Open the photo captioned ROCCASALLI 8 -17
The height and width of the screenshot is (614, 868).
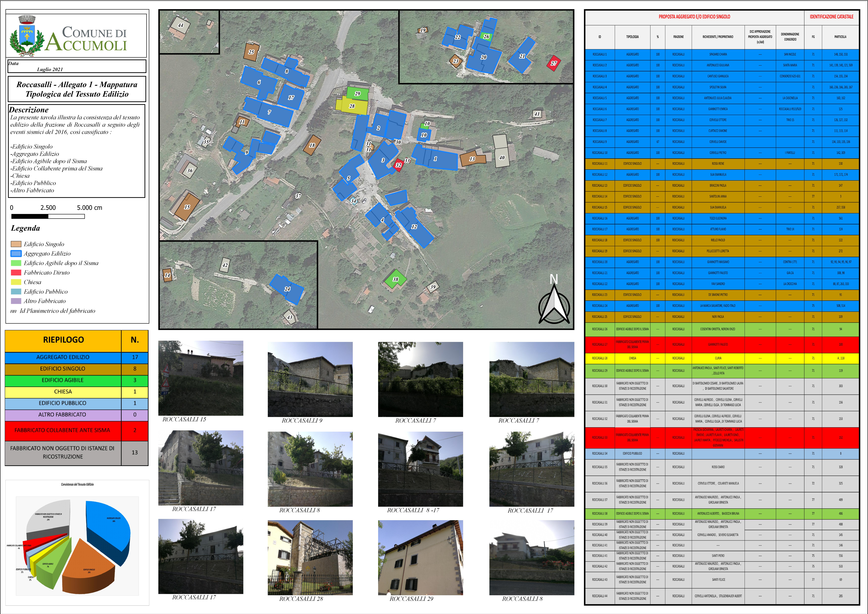[420, 469]
